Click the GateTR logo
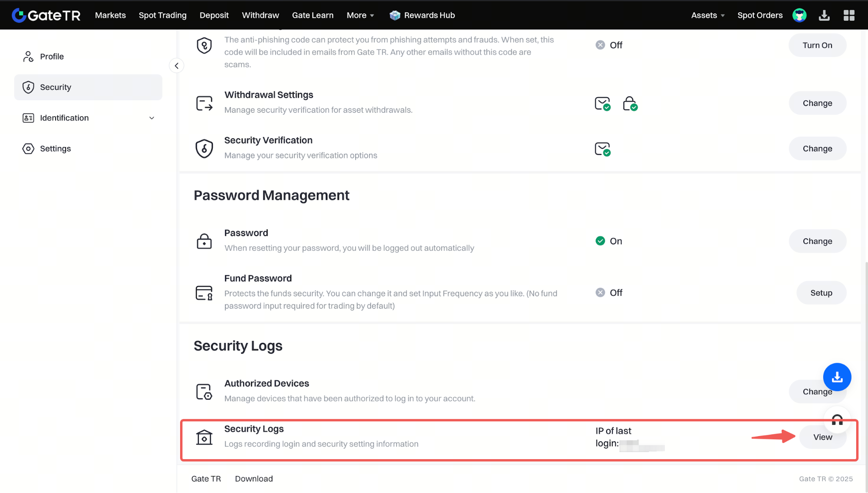Image resolution: width=868 pixels, height=493 pixels. coord(46,15)
